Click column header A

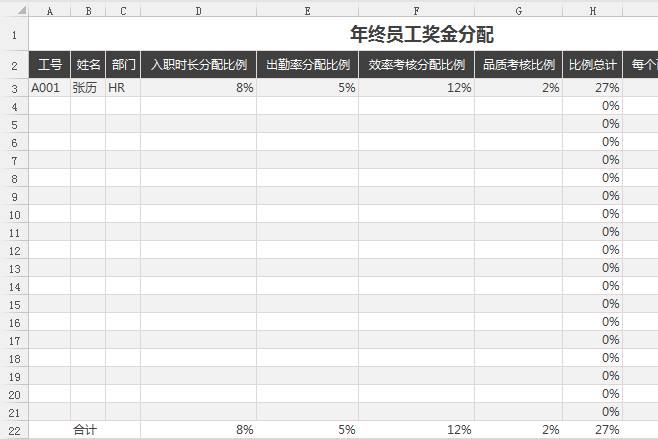coord(50,11)
